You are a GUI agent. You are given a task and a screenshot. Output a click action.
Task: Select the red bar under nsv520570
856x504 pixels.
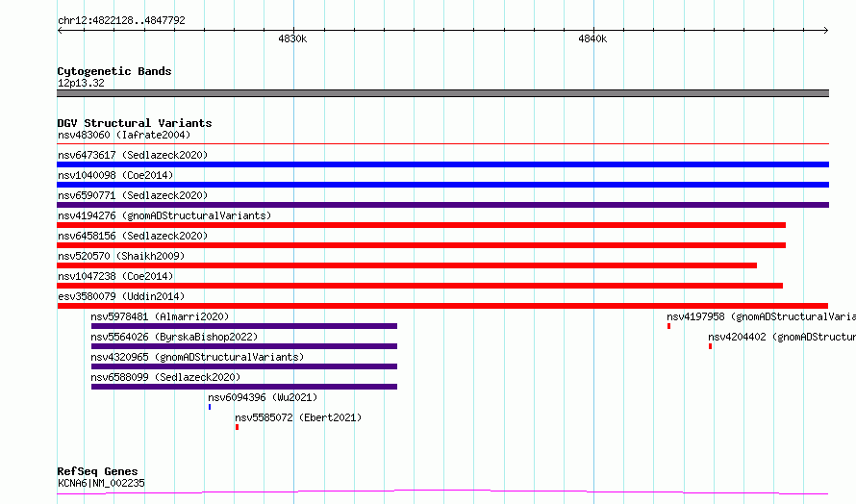click(407, 265)
